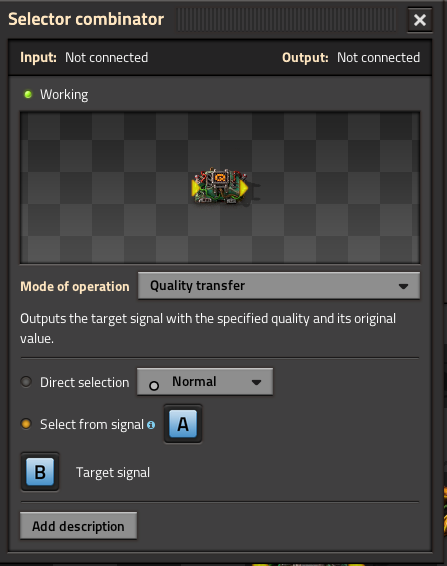
Task: Click the signal A icon slot
Action: [183, 424]
